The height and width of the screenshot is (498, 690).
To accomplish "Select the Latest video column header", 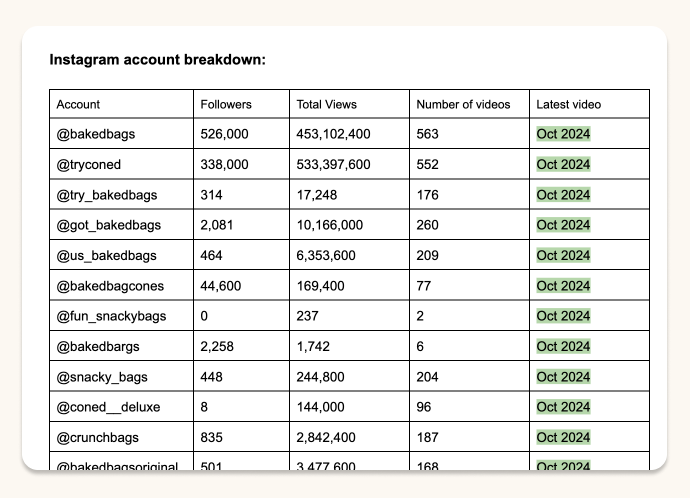I will coord(568,104).
